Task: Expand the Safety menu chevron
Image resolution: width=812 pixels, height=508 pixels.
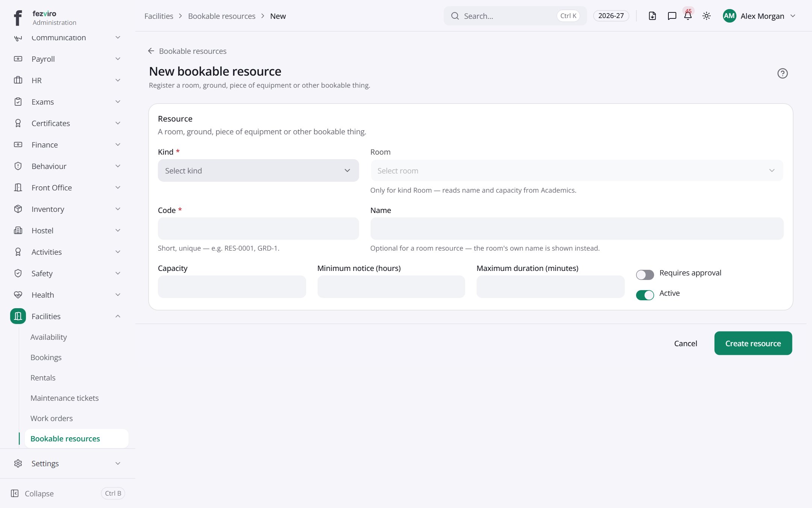Action: tap(118, 273)
